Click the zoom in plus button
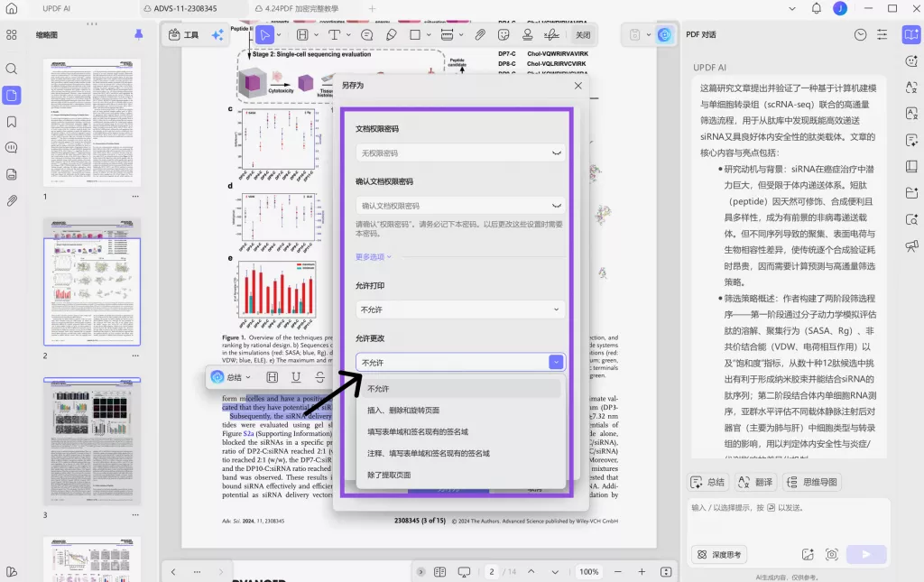924x582 pixels. [x=642, y=571]
